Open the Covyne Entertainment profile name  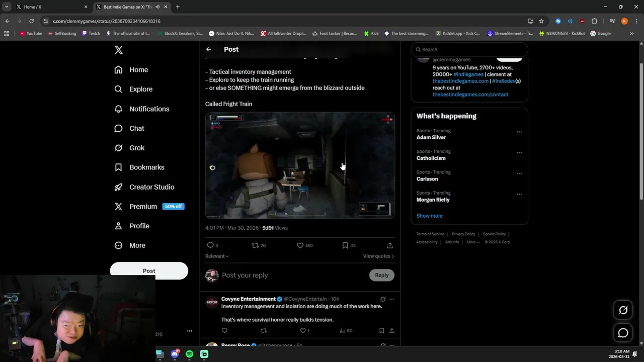click(x=249, y=299)
